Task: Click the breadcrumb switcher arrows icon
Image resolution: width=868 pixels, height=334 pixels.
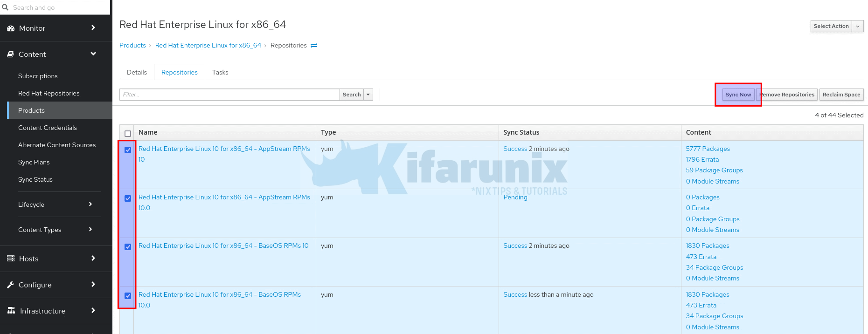Action: (x=314, y=46)
